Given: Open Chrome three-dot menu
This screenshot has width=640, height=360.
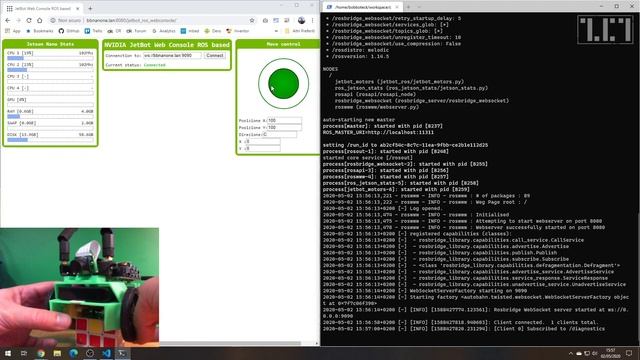Looking at the screenshot, I should coord(313,20).
